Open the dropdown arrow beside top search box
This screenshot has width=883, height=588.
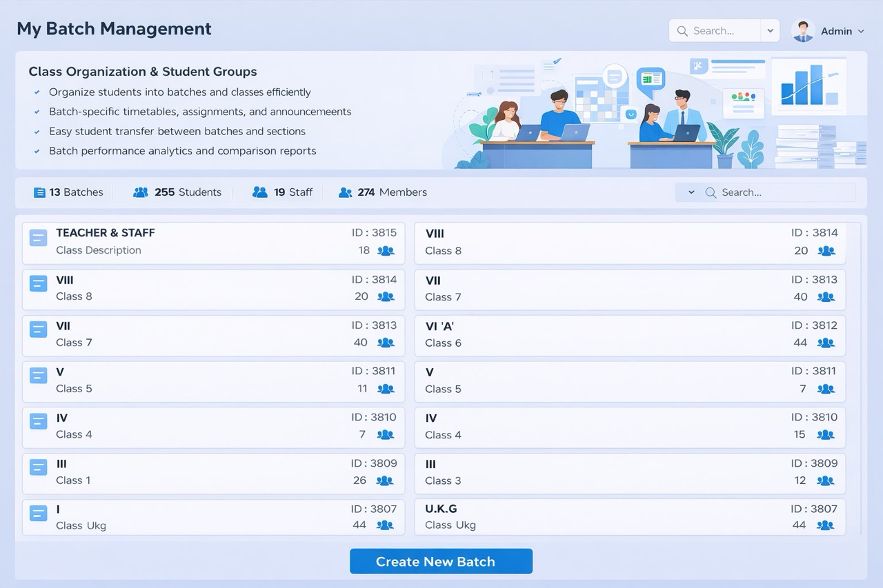[x=770, y=31]
